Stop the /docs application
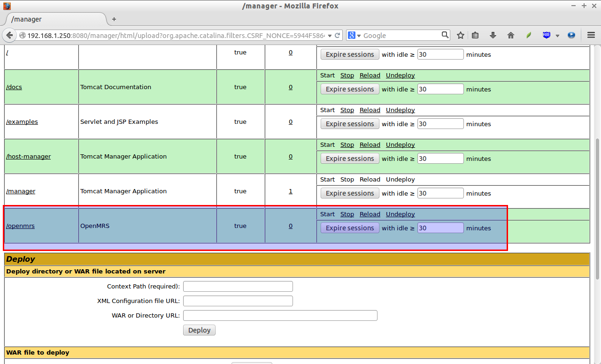The width and height of the screenshot is (601, 364). (x=347, y=76)
